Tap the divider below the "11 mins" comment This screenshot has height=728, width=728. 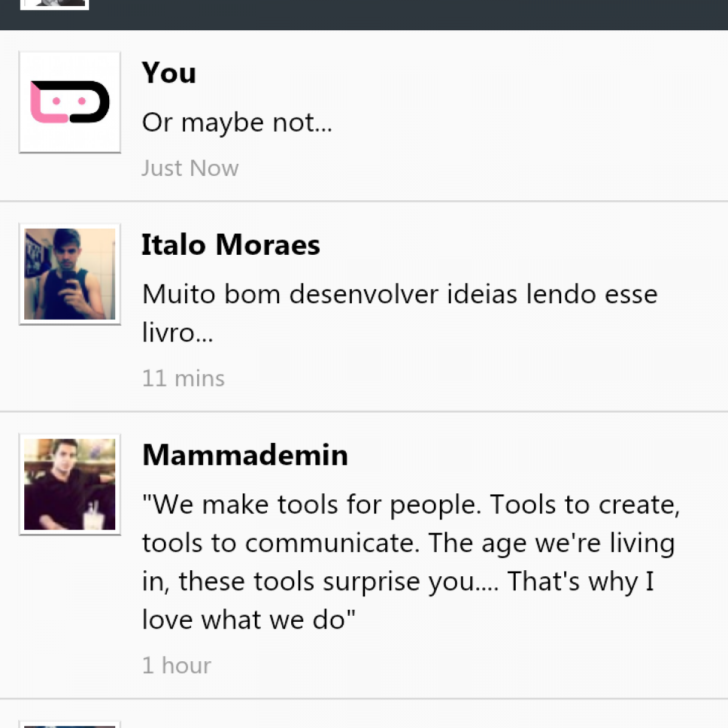coord(364,411)
